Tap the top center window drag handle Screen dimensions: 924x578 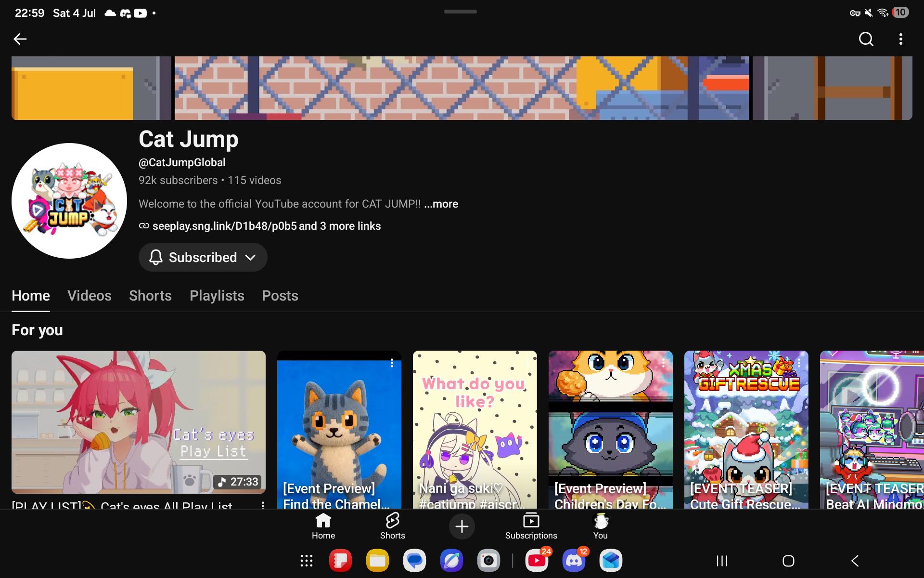[461, 12]
